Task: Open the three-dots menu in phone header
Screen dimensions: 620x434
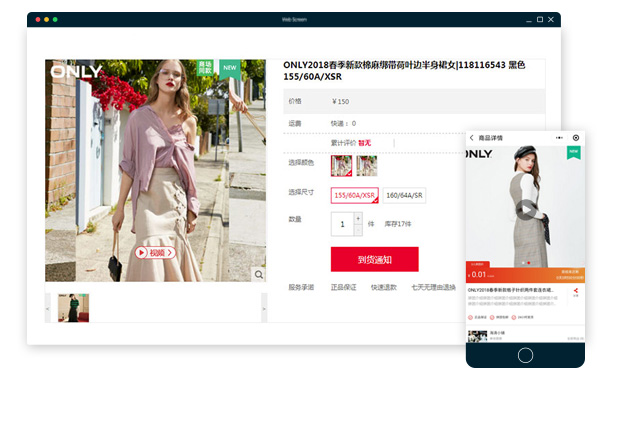Action: point(559,138)
